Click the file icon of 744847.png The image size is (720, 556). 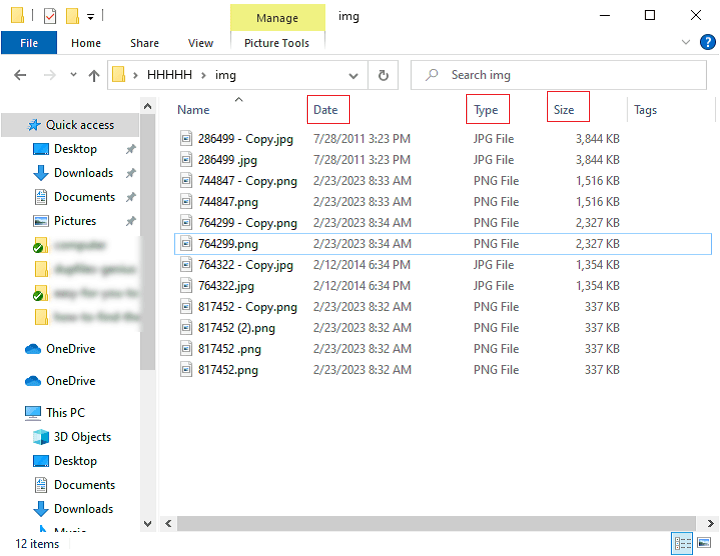pyautogui.click(x=186, y=202)
